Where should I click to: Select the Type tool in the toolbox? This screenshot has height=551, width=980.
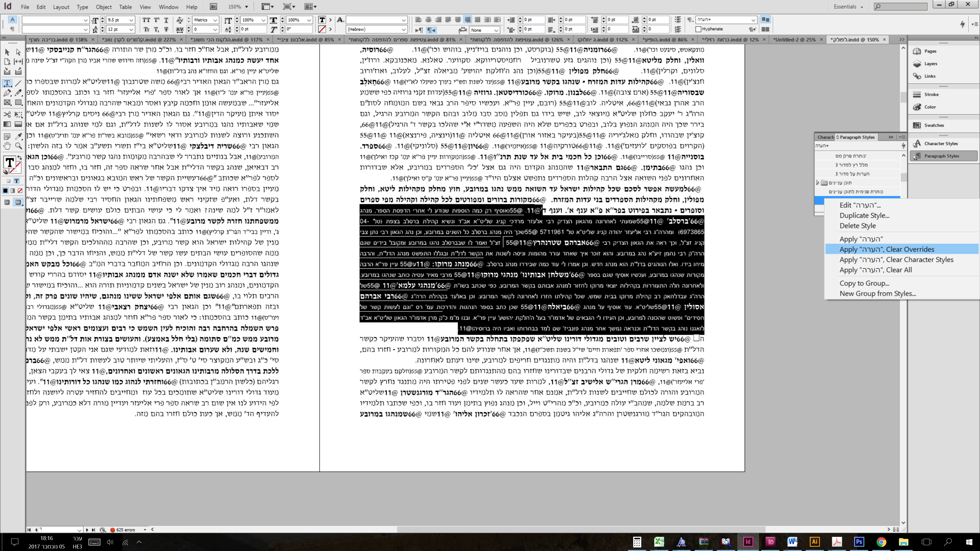tap(7, 83)
